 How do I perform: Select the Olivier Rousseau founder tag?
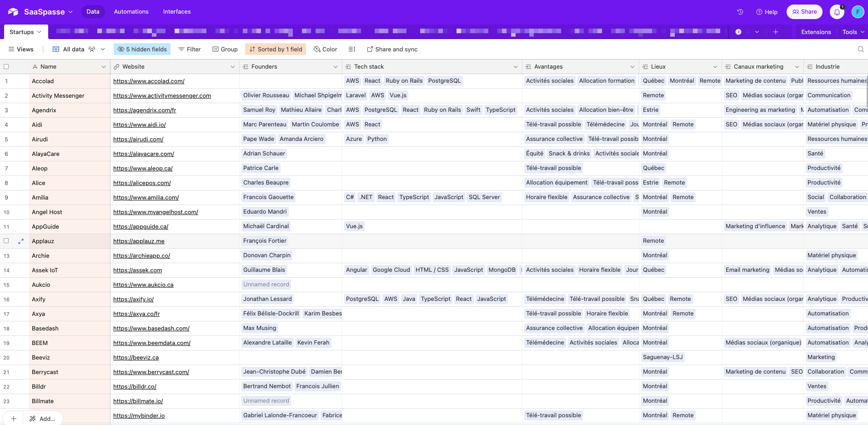coord(266,95)
